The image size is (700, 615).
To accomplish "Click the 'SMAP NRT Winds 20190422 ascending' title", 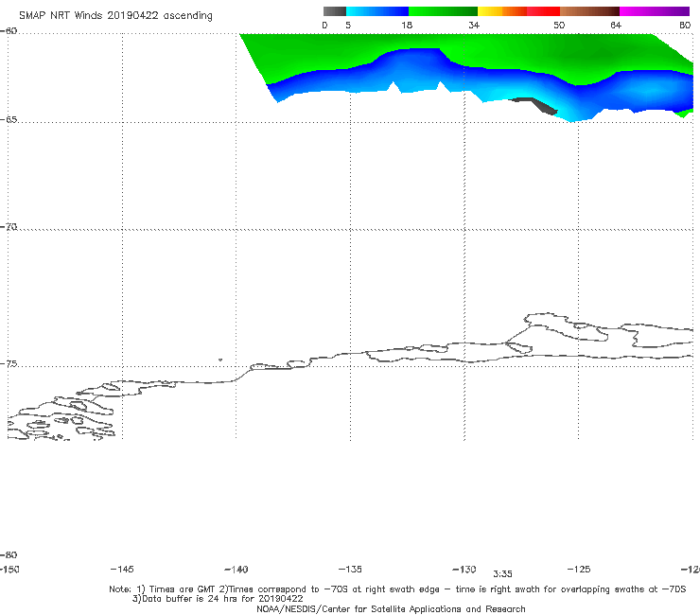I will pos(115,16).
